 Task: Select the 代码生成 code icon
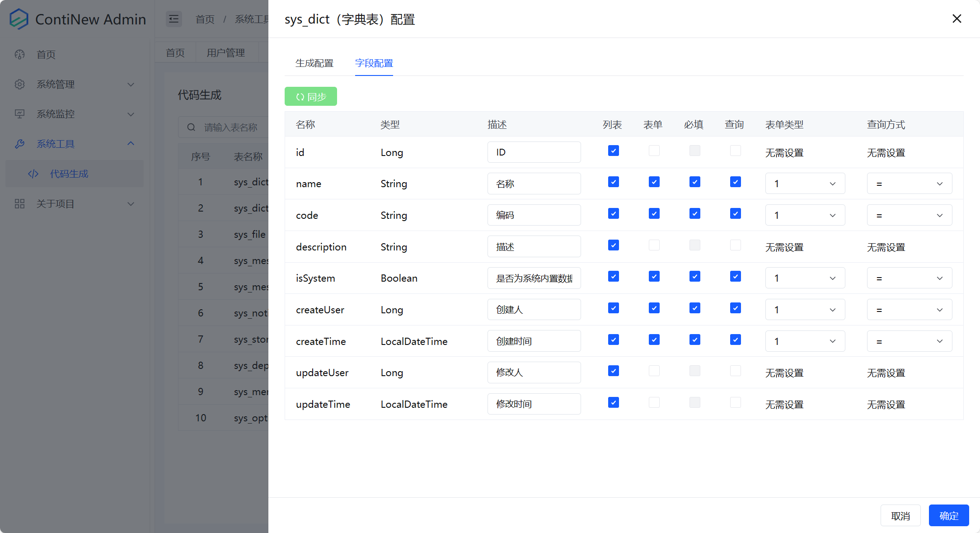[33, 174]
